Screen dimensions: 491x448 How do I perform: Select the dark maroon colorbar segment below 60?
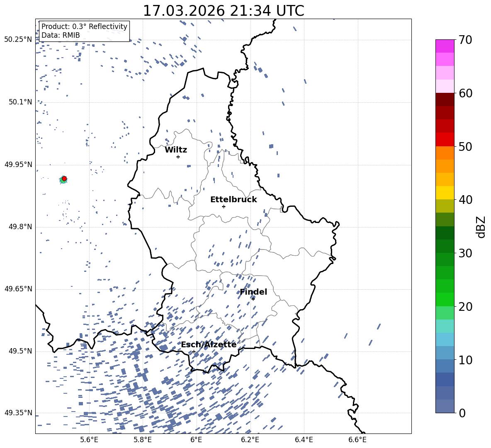point(445,99)
